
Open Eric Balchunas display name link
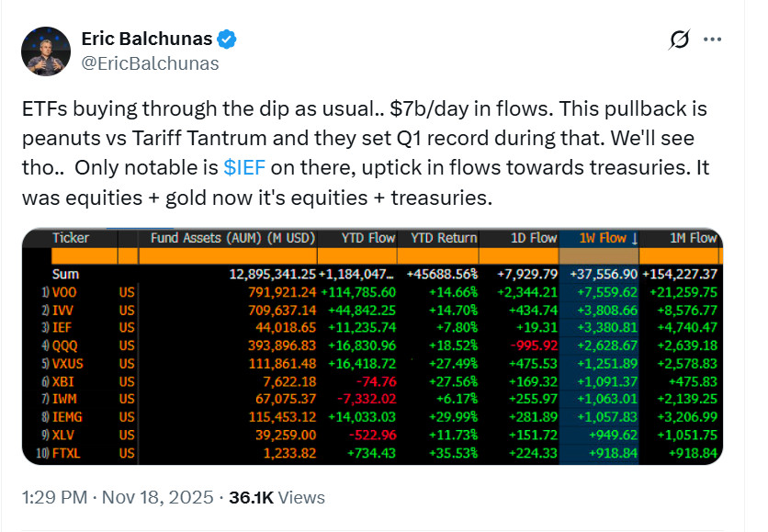pyautogui.click(x=147, y=40)
